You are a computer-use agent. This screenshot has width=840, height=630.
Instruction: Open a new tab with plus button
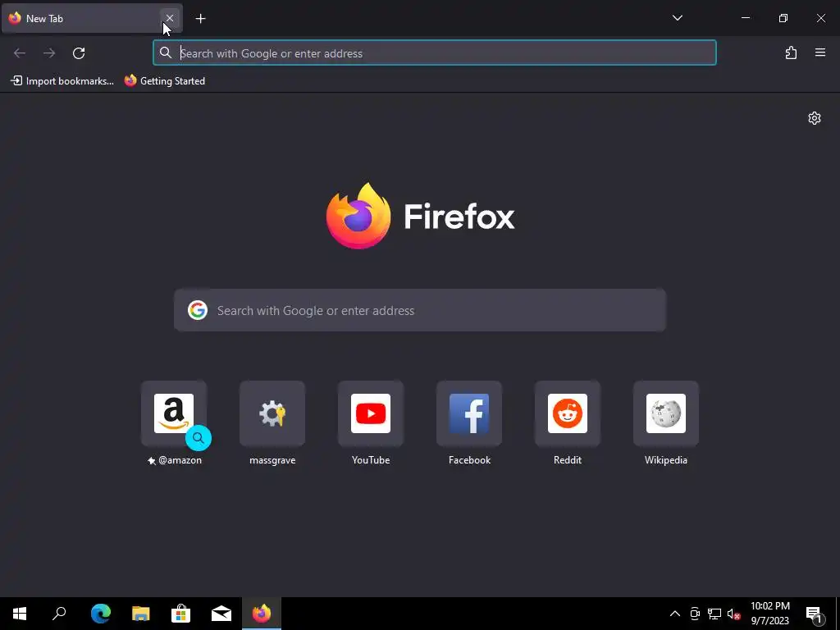200,19
